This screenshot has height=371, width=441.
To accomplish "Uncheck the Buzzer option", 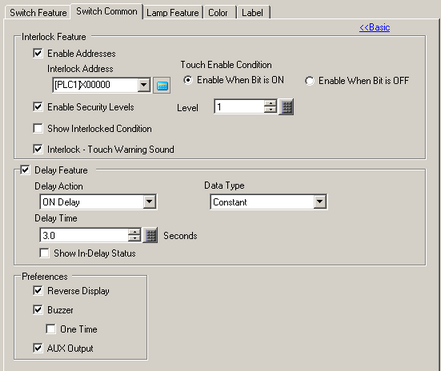I will tap(38, 310).
